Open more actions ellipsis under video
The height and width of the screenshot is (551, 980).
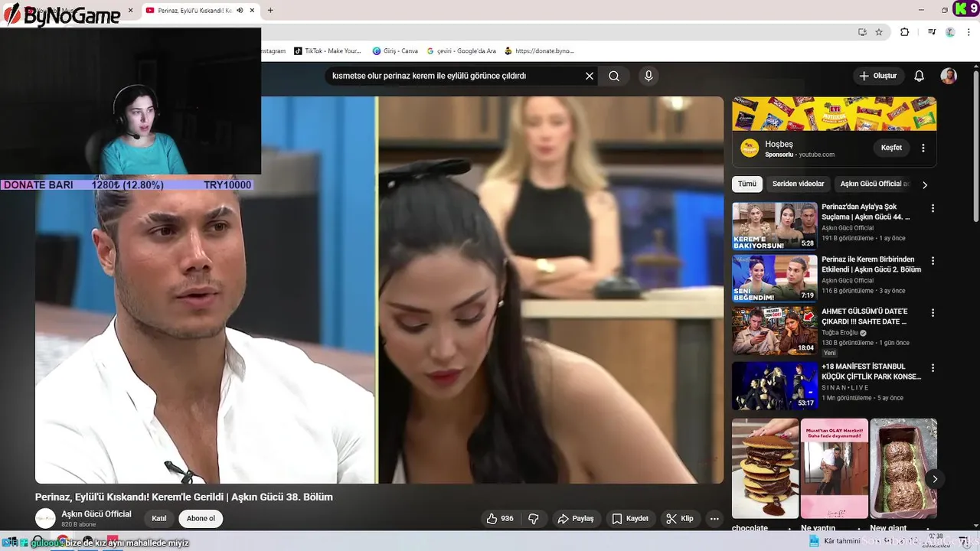[714, 519]
